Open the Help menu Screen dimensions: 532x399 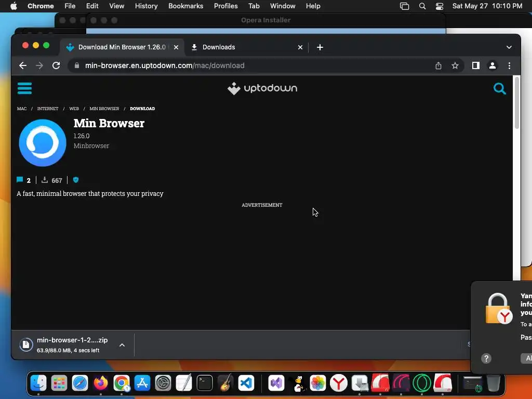313,6
